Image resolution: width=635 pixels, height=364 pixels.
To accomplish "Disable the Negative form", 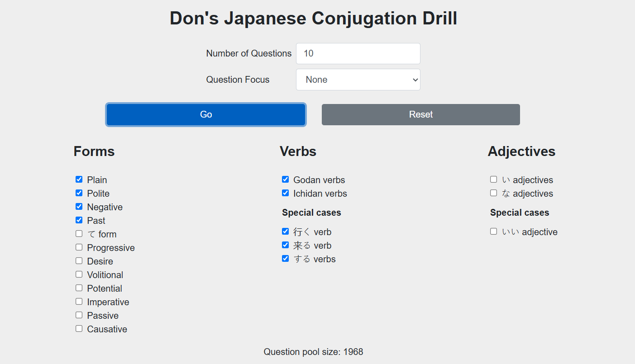I will point(79,206).
